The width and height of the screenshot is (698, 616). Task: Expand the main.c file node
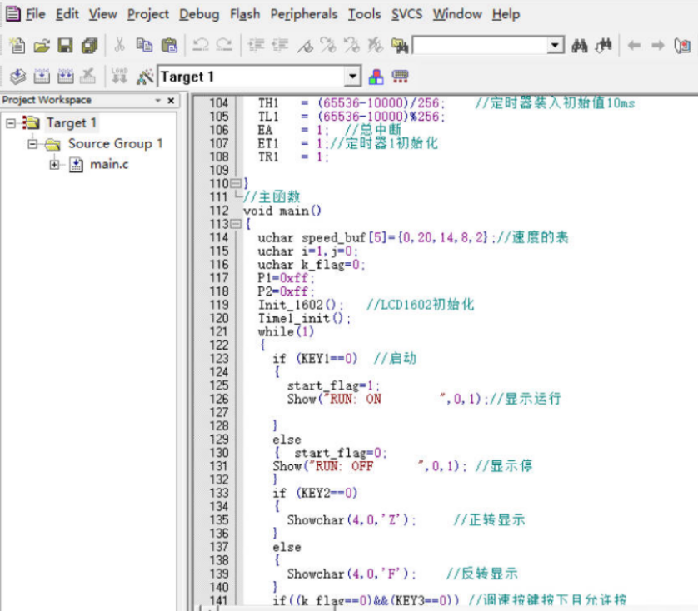[x=55, y=164]
